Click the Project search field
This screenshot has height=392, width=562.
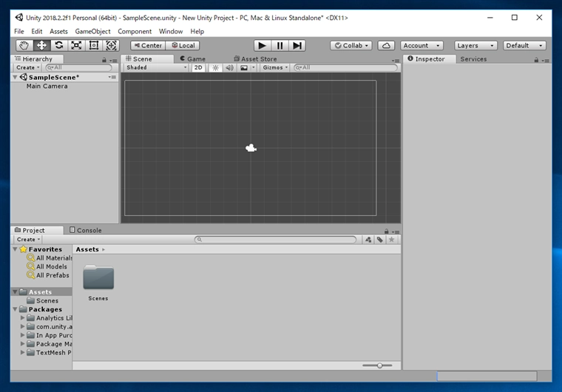click(x=275, y=240)
